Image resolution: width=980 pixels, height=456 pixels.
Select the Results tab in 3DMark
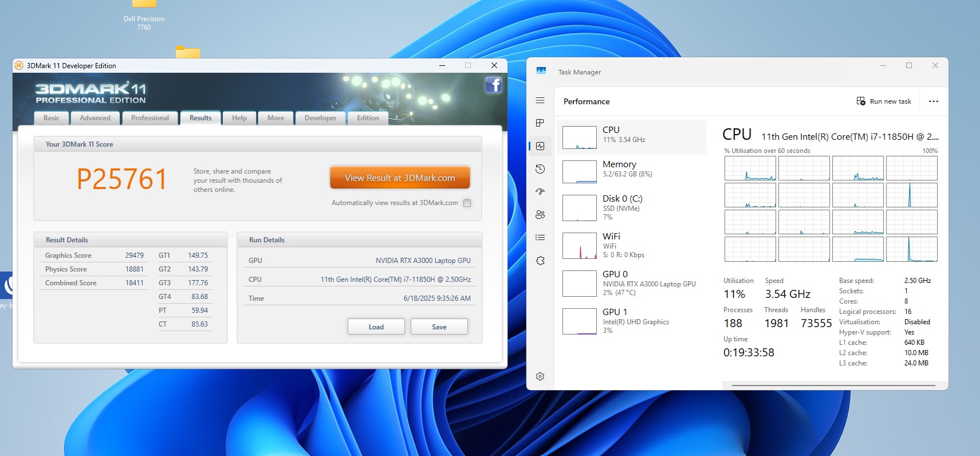pos(200,118)
